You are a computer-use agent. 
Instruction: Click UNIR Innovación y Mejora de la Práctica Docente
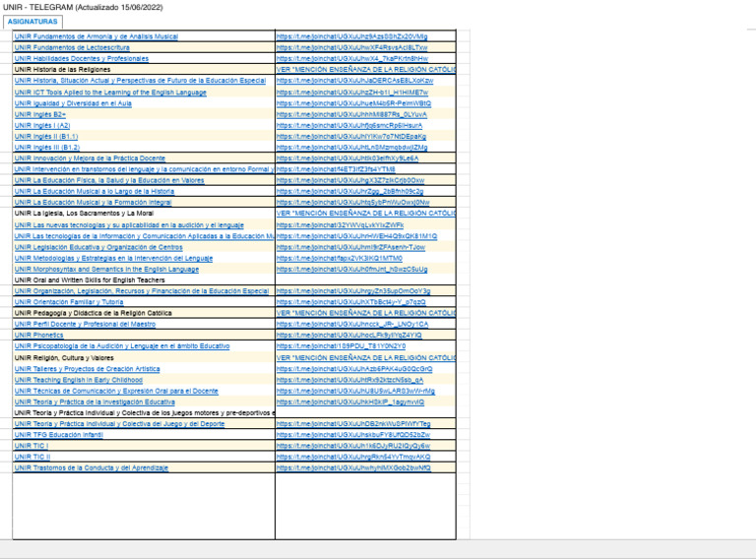(x=90, y=158)
